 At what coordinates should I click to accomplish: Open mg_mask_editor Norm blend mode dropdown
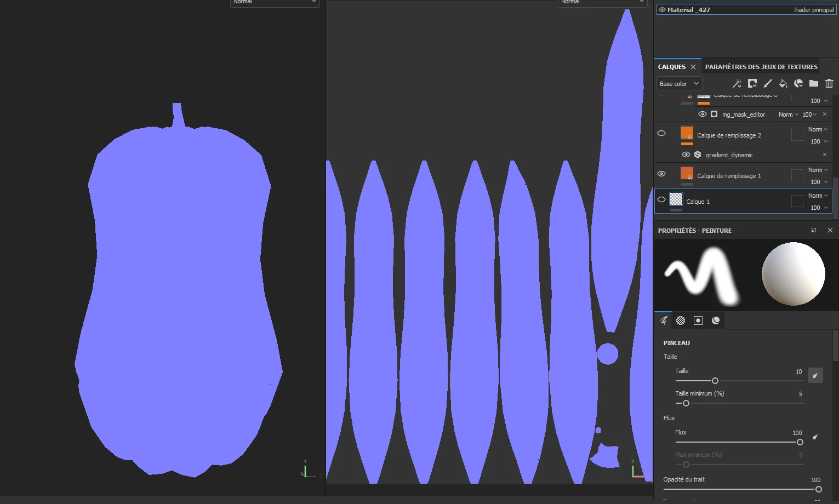pyautogui.click(x=788, y=114)
